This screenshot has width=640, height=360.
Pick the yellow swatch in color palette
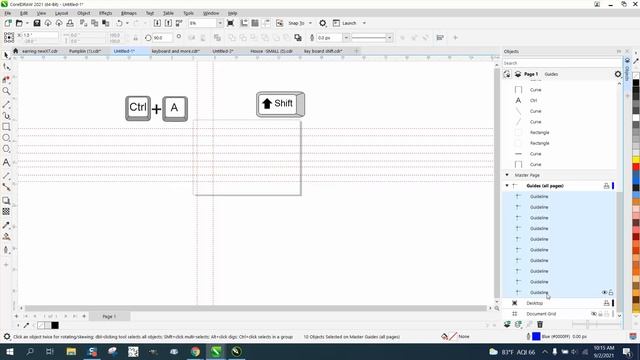click(636, 159)
